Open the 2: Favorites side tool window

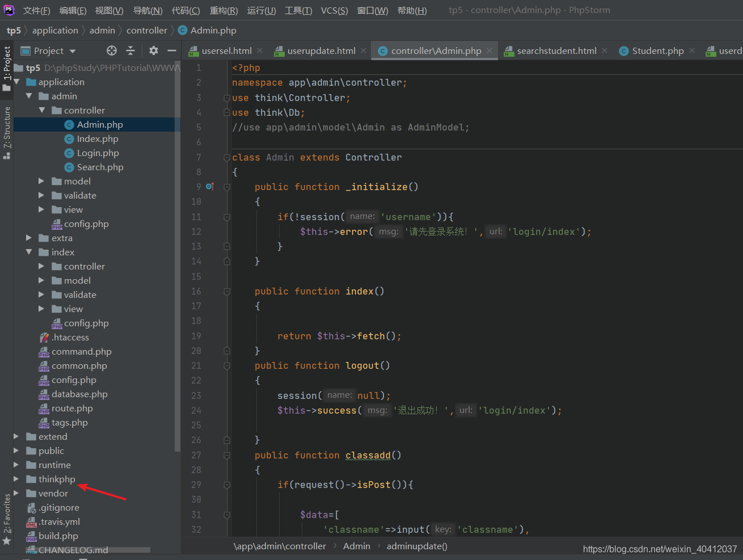[x=7, y=519]
